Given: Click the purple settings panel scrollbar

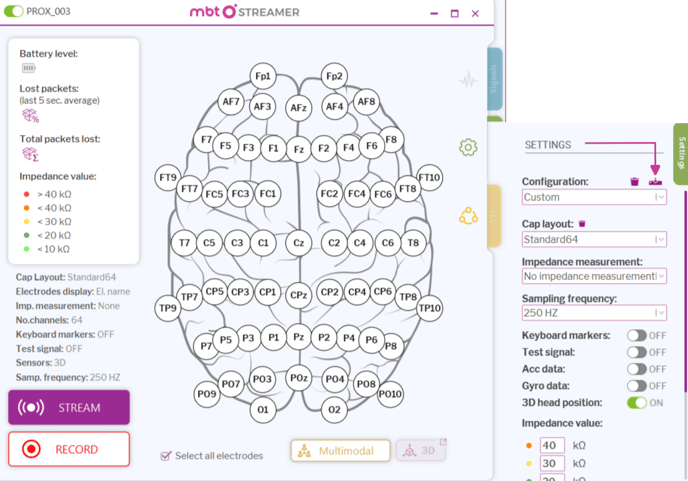Looking at the screenshot, I should click(x=685, y=290).
